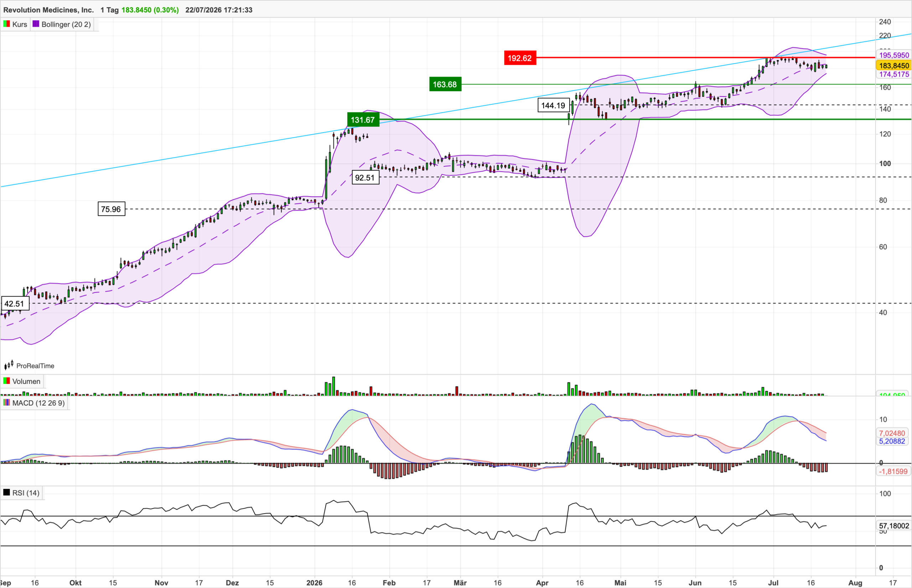912x588 pixels.
Task: Click the Mai label on time axis
Action: click(x=621, y=583)
